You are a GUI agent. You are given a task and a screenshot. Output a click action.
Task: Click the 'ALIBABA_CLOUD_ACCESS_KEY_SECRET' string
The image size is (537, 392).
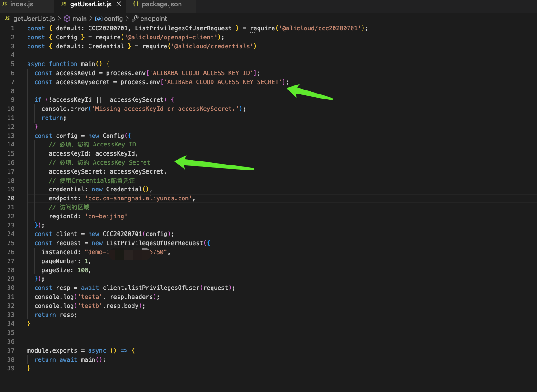click(x=222, y=82)
